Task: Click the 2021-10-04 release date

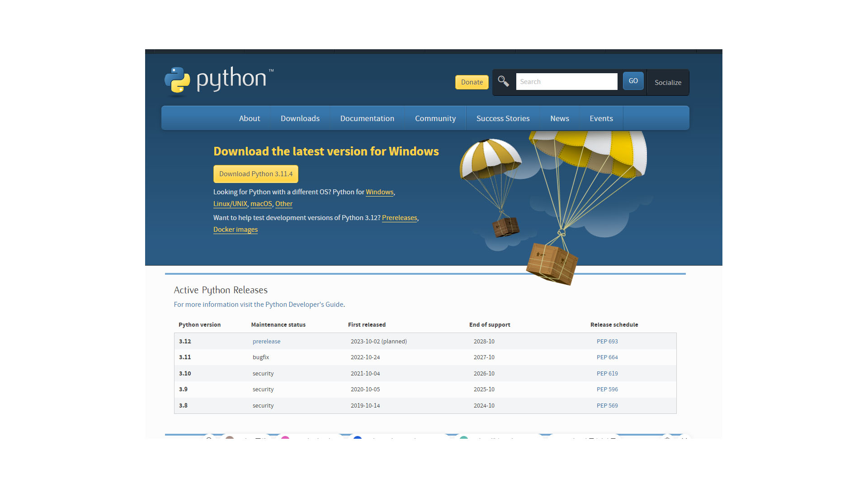Action: coord(365,374)
